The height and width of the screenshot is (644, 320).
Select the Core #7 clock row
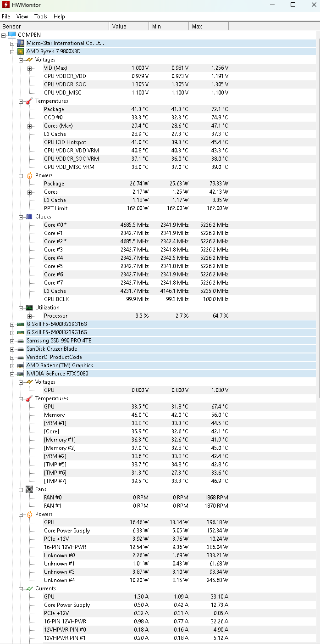pyautogui.click(x=136, y=283)
